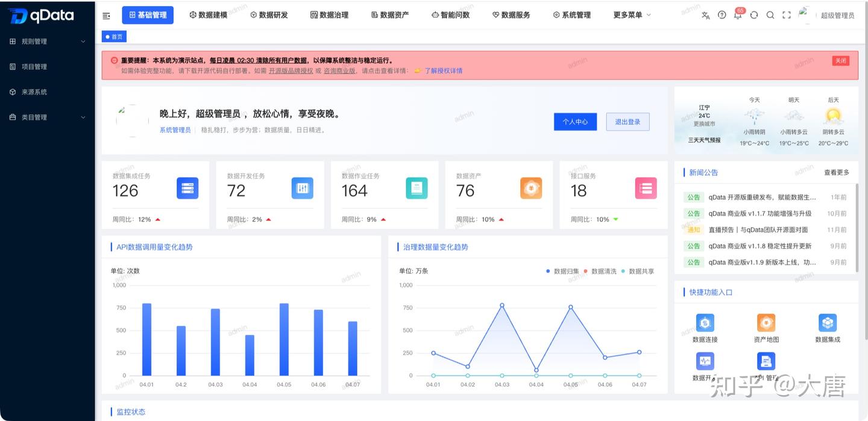Click today's rainy weather icon

point(754,116)
